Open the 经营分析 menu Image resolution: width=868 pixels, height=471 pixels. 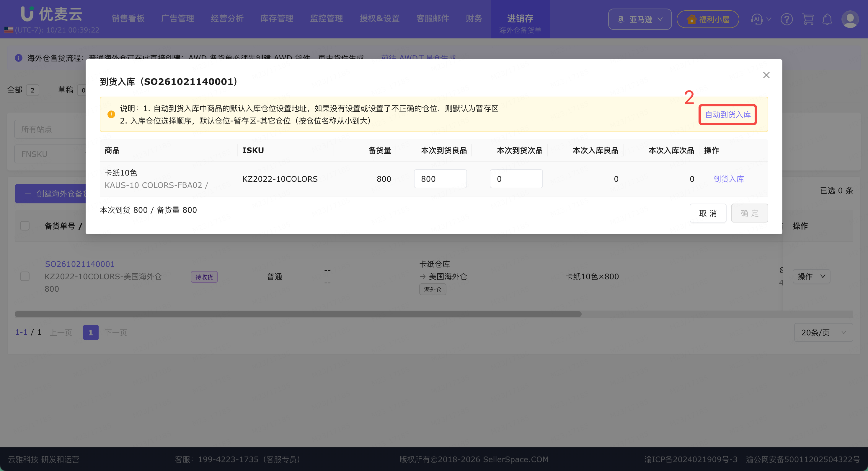coord(227,19)
